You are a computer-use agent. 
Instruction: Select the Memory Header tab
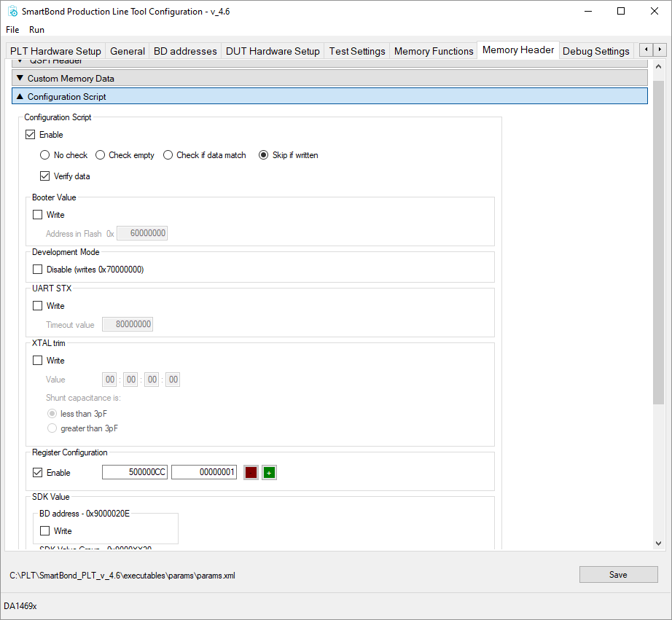518,50
